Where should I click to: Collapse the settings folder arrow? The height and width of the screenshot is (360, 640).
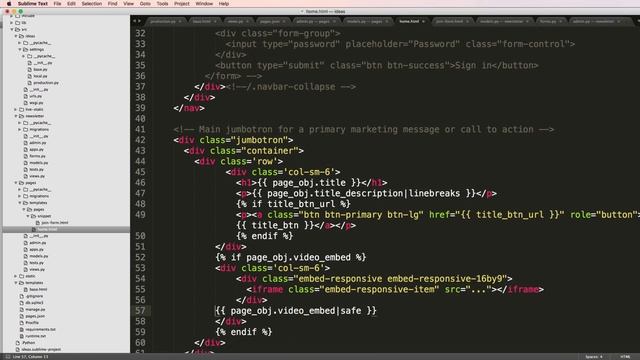point(20,49)
